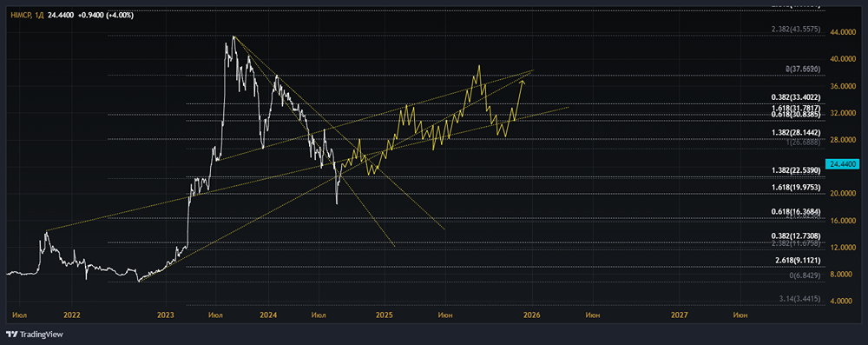
Task: Select the 1.382(28.1442) Fibonacci level label
Action: (x=796, y=133)
